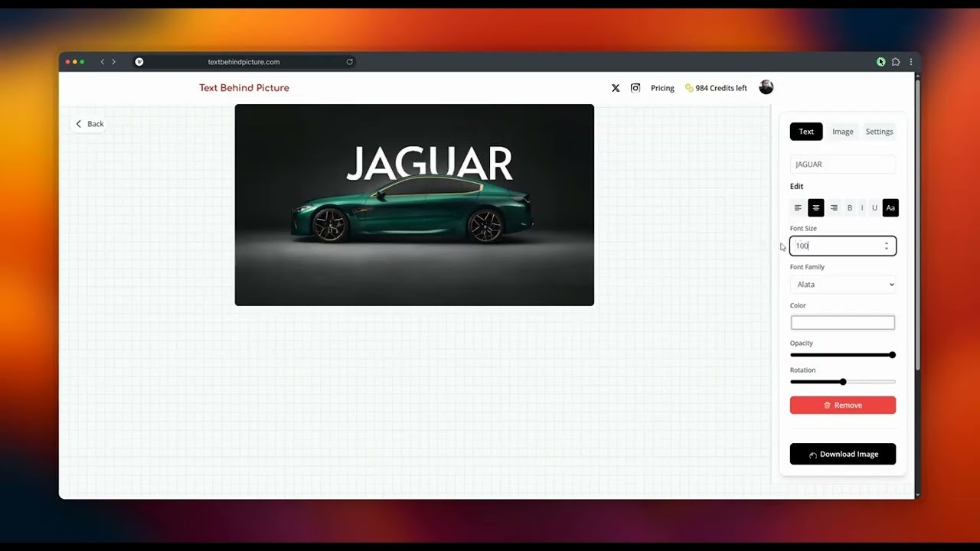Open the green cursor browser extension
Viewport: 980px width, 551px height.
881,62
